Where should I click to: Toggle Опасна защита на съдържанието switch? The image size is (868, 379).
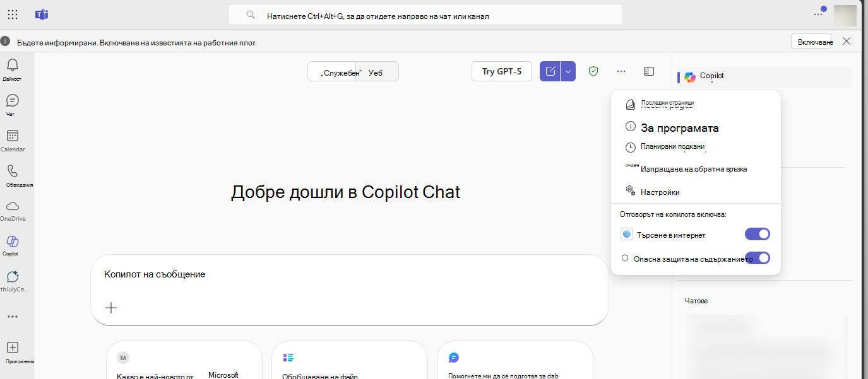(x=758, y=258)
